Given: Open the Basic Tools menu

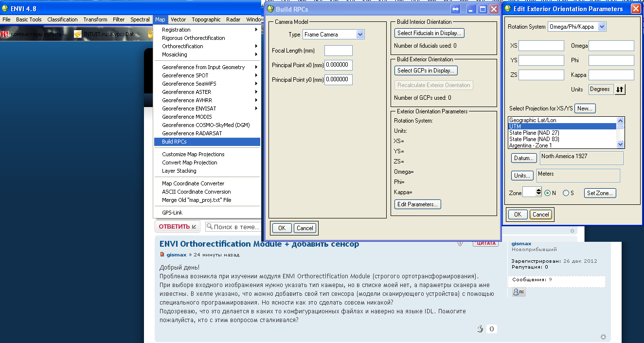Looking at the screenshot, I should pos(29,19).
